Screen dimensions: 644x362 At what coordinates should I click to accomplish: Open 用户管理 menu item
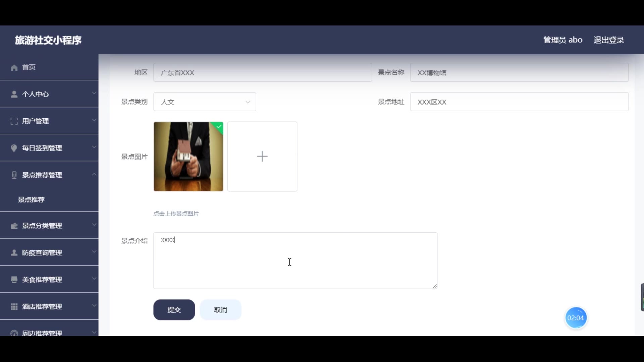click(49, 121)
